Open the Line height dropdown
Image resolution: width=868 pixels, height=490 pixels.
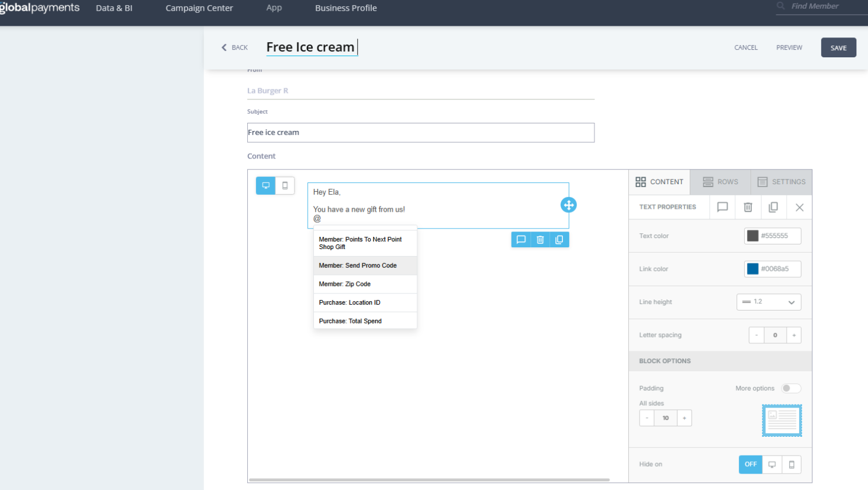click(769, 302)
